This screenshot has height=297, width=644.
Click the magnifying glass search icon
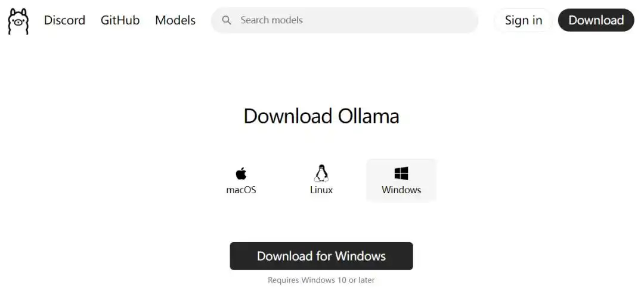tap(227, 20)
